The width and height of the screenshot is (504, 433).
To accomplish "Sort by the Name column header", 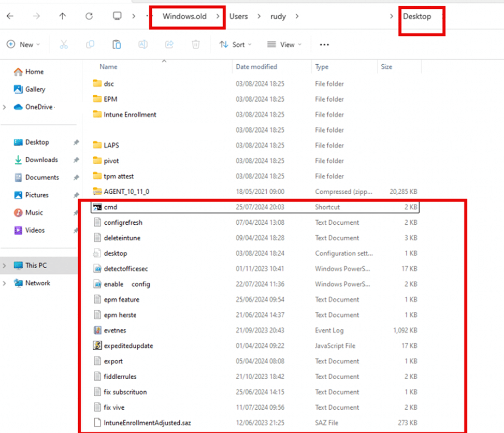I will click(x=108, y=67).
